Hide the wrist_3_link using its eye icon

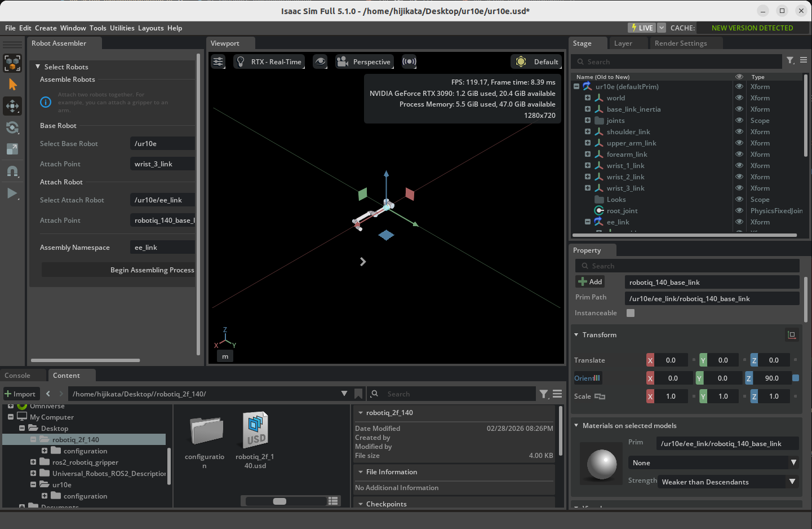click(739, 188)
